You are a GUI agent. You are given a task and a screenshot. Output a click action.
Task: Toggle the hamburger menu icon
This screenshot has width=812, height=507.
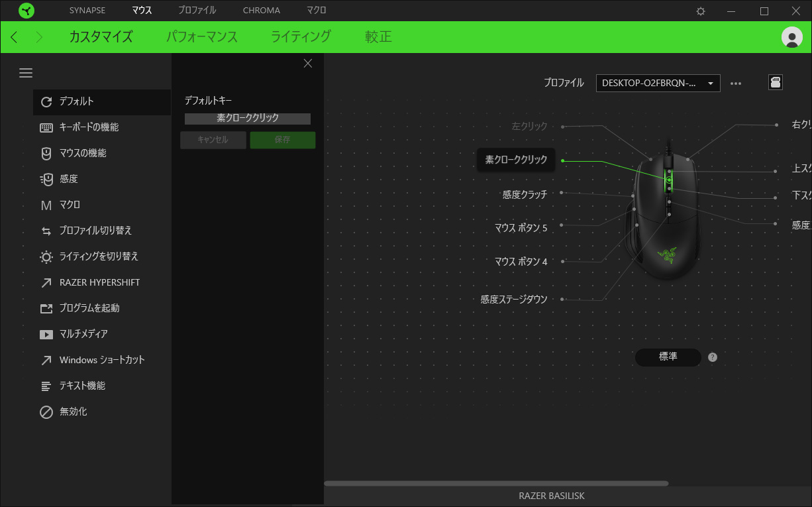pos(26,73)
